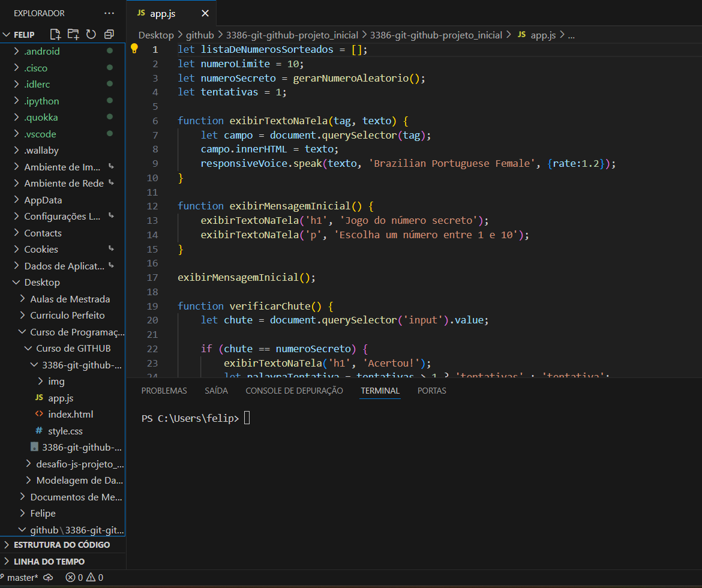Refresh the explorer file tree
Image resolution: width=702 pixels, height=588 pixels.
91,34
